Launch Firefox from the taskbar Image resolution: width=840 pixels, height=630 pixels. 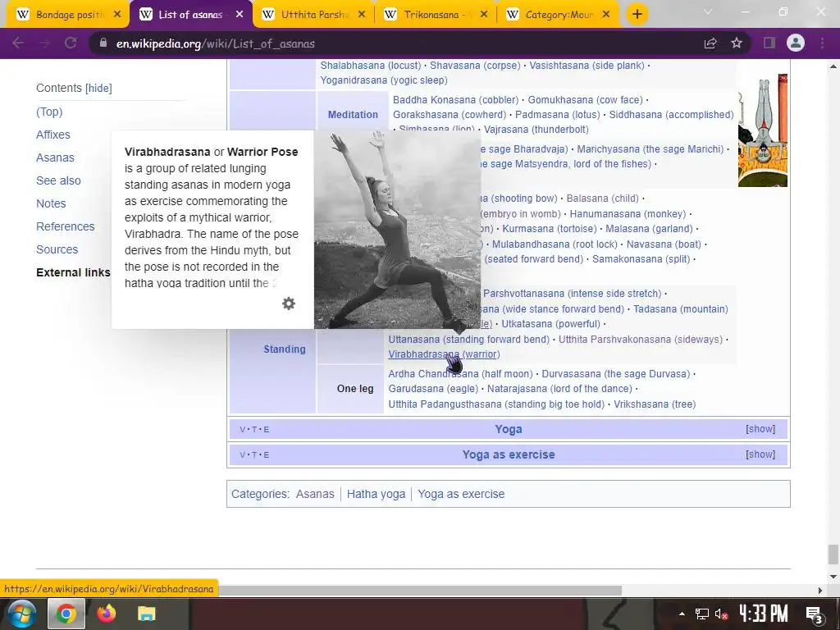(106, 613)
